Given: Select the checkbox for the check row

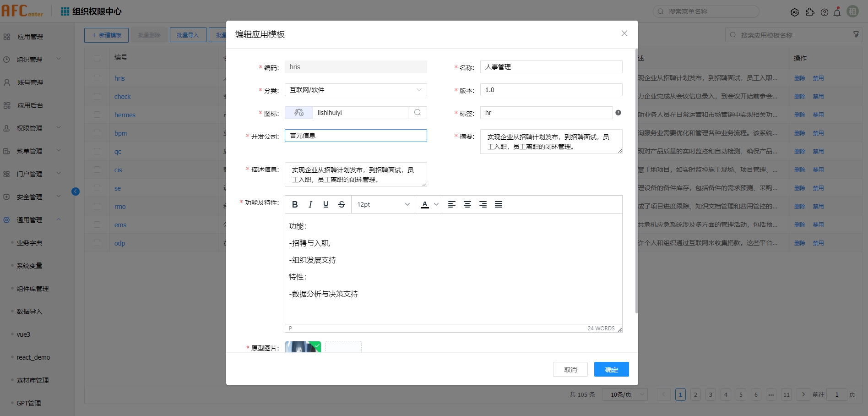Looking at the screenshot, I should point(97,97).
